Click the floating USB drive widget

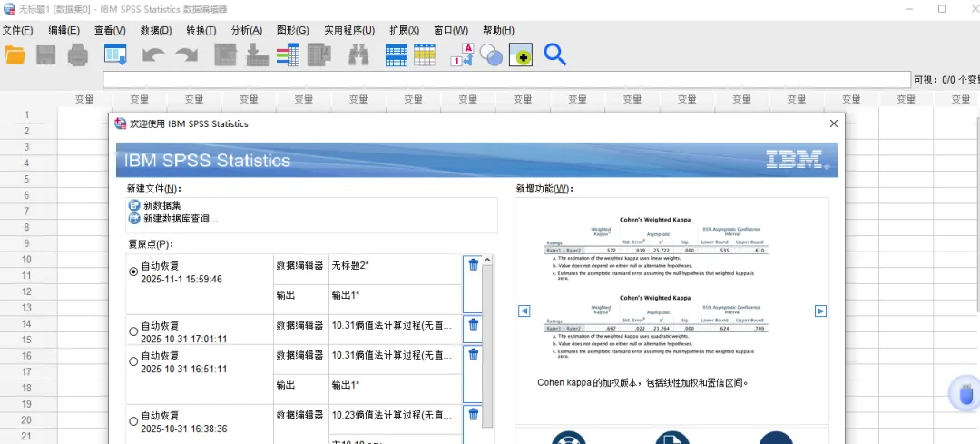pyautogui.click(x=965, y=394)
